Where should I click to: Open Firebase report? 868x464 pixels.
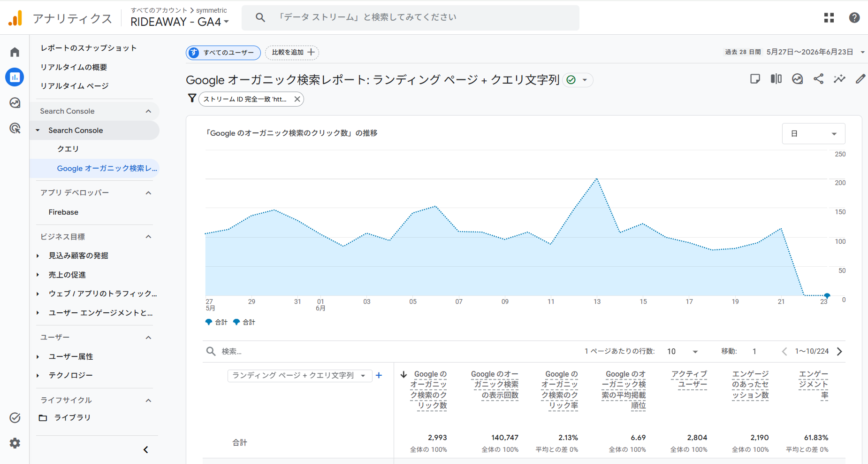pos(63,212)
